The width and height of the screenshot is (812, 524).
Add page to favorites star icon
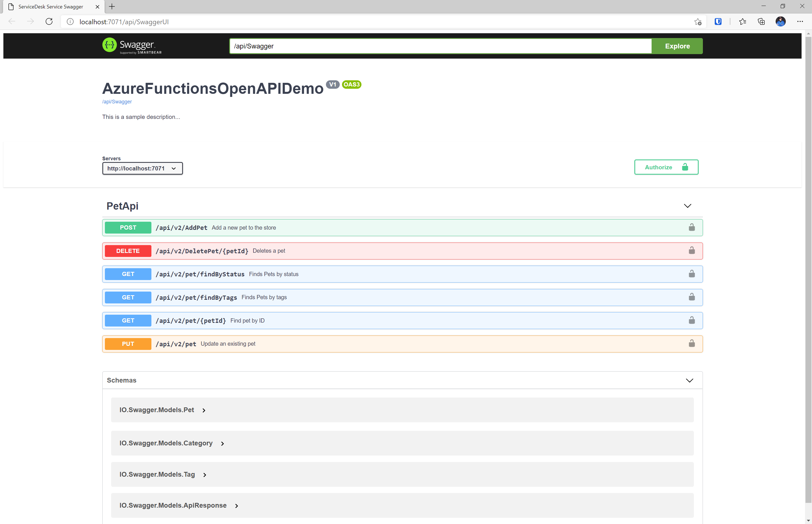[698, 22]
